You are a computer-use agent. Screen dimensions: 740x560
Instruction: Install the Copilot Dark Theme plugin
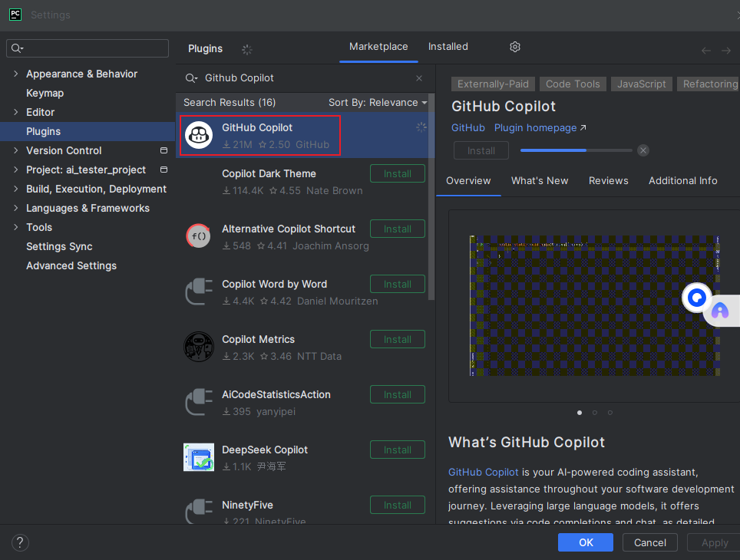398,173
